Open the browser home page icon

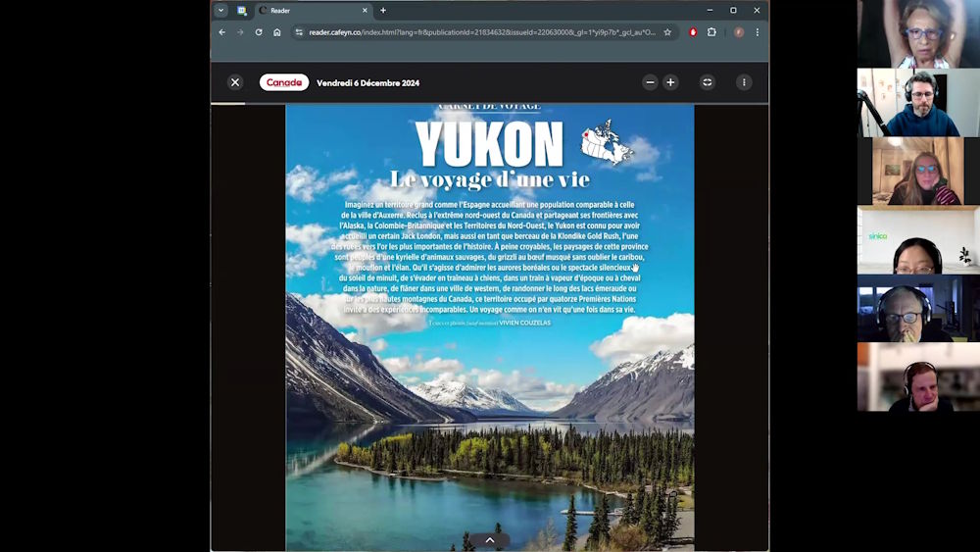pos(277,32)
